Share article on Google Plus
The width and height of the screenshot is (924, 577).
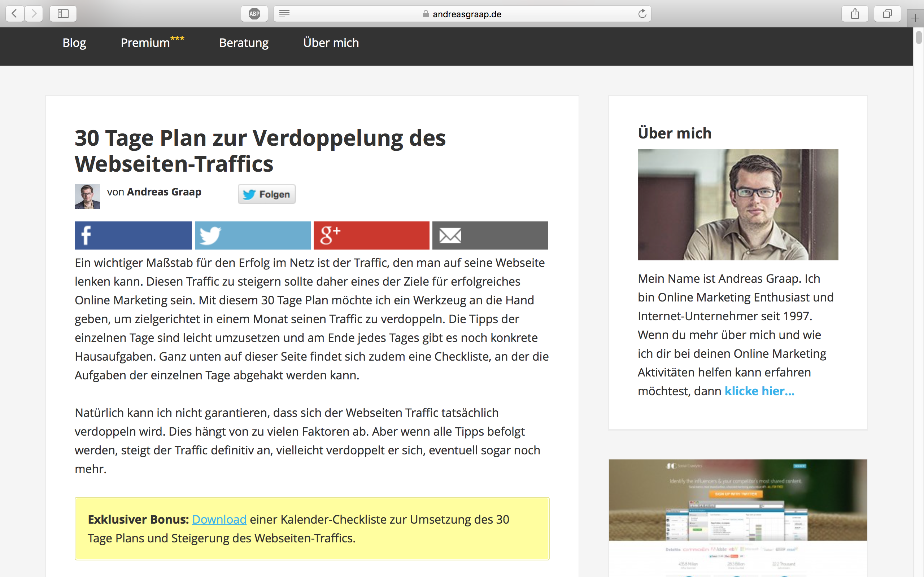point(371,235)
